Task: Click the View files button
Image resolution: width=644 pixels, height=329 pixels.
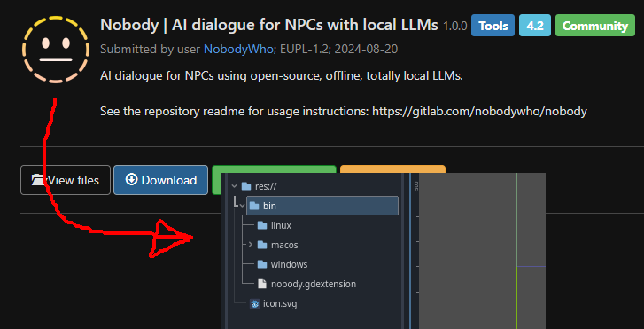Action: tap(66, 180)
